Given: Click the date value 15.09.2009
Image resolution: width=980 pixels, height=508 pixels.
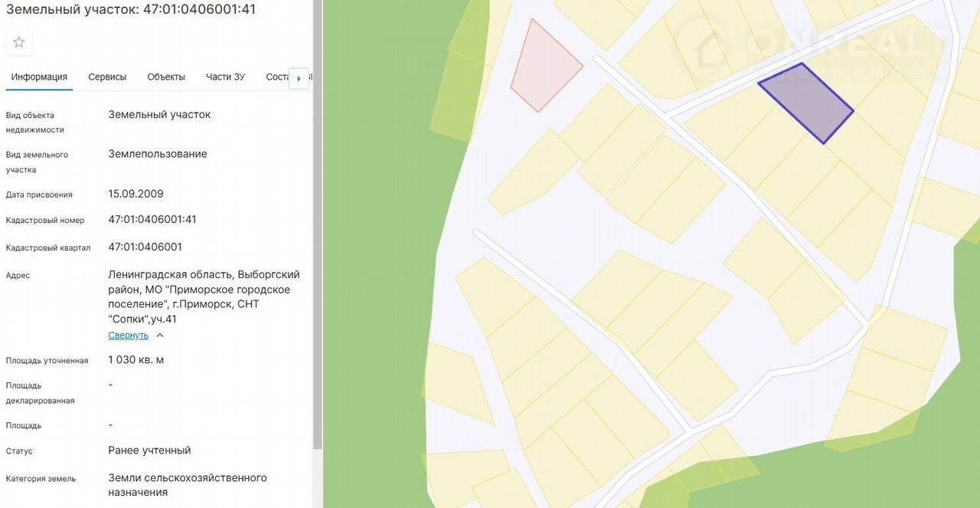Looking at the screenshot, I should tap(136, 194).
